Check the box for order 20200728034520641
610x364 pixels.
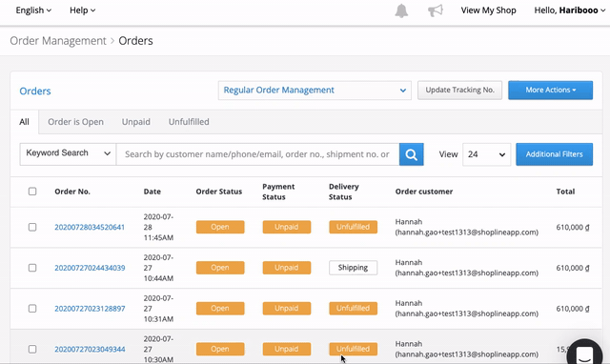point(32,227)
